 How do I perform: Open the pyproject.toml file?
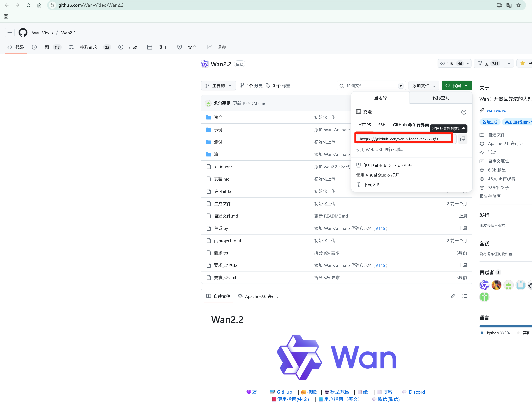pyautogui.click(x=227, y=241)
